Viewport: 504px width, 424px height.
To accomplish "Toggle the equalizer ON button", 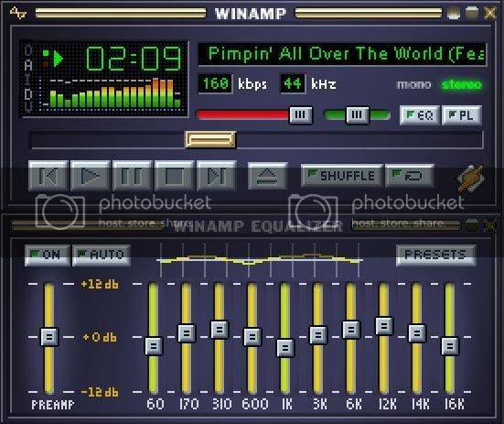I will [x=48, y=255].
